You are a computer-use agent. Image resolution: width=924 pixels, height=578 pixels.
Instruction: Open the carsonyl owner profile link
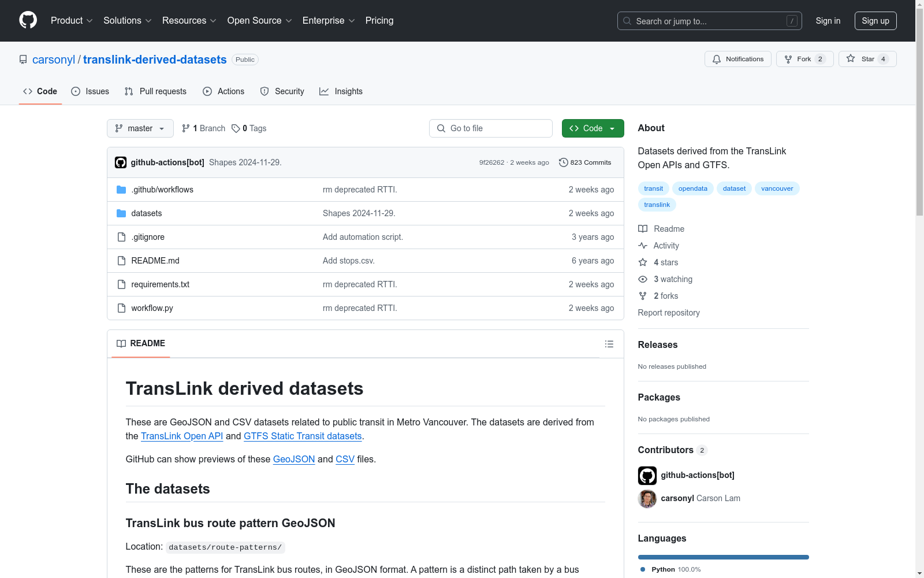tap(54, 60)
